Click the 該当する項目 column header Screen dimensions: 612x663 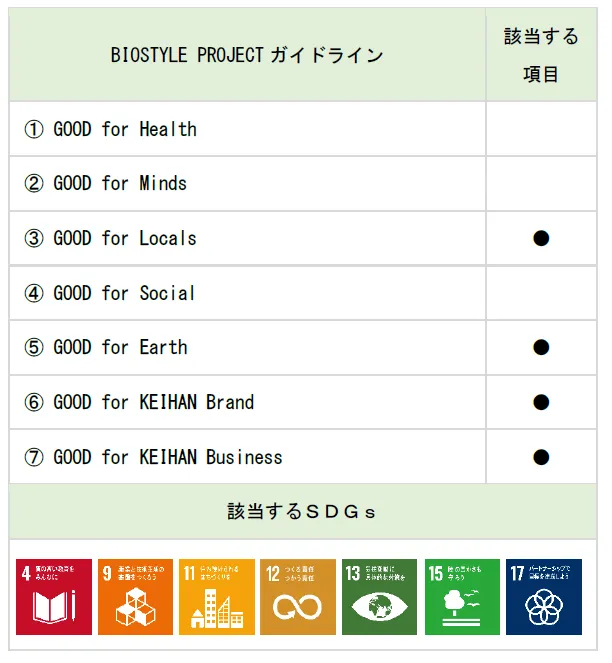click(541, 55)
